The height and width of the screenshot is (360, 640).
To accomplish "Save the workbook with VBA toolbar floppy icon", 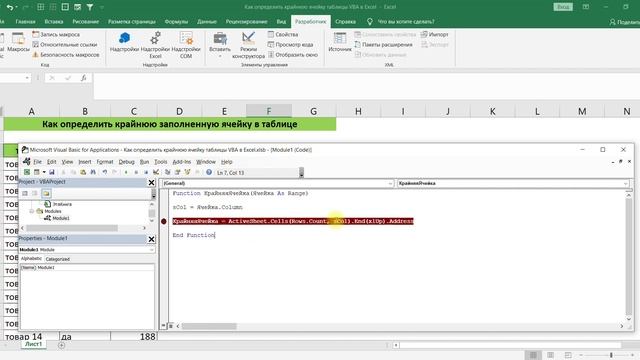I will (52, 172).
